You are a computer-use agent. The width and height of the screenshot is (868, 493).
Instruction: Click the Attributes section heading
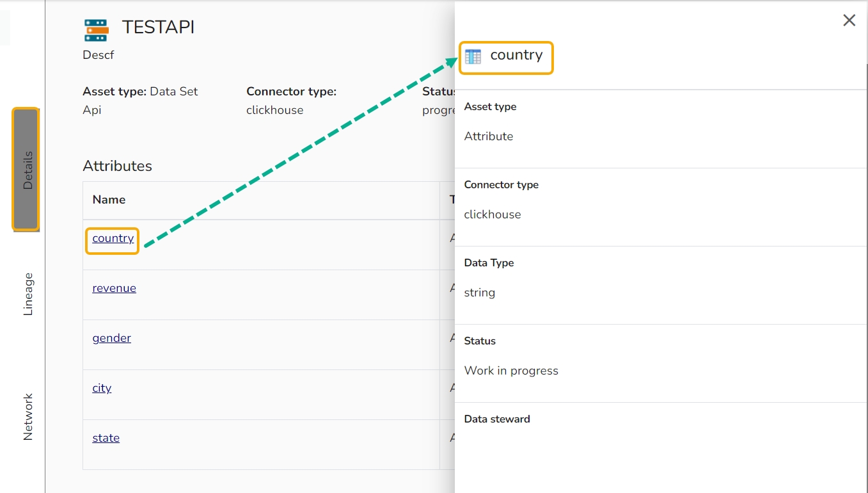point(117,166)
